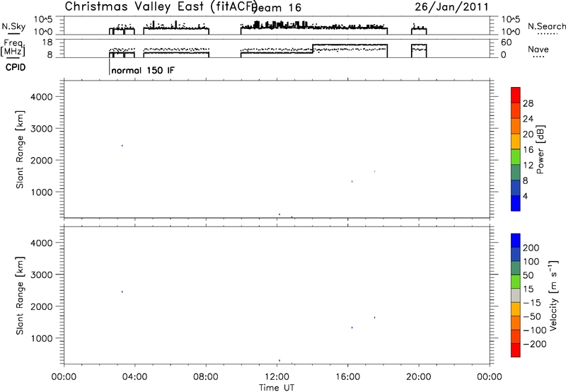Click the "18" frequency axis label
566x392 pixels.
(x=47, y=42)
